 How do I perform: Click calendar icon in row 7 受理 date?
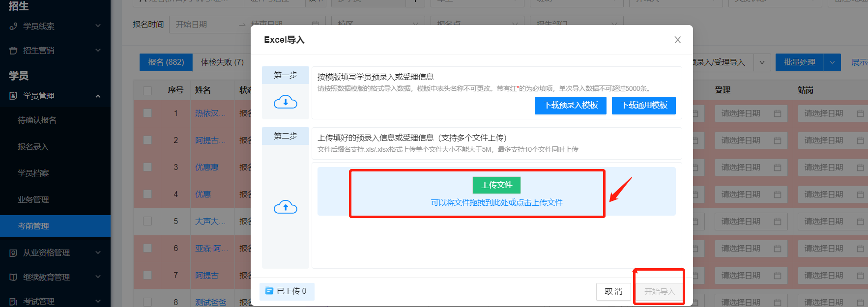(778, 276)
